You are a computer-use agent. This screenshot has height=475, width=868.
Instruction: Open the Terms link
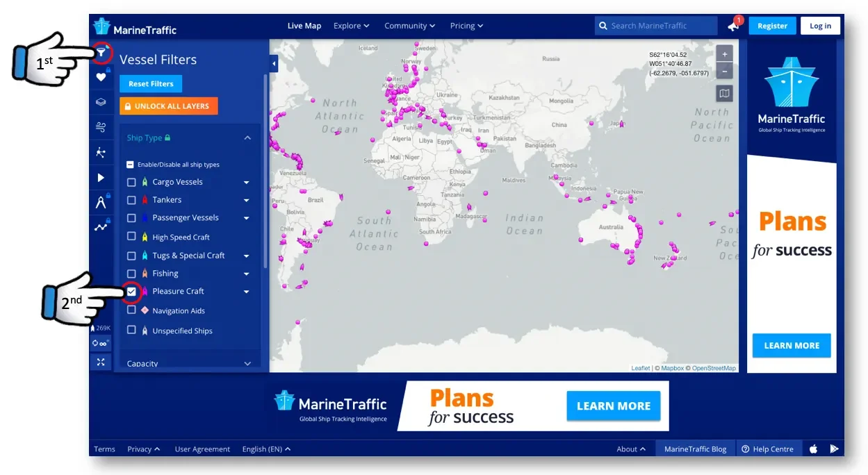(x=104, y=449)
